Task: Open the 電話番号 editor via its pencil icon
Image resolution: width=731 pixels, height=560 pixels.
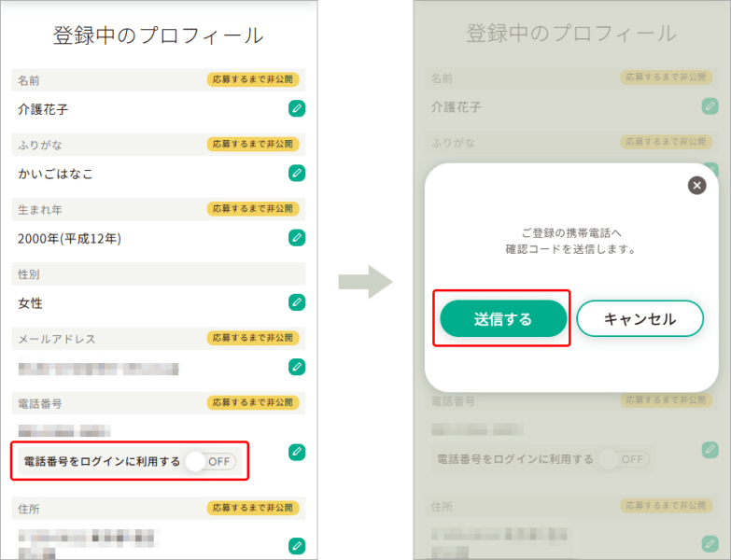Action: (297, 452)
